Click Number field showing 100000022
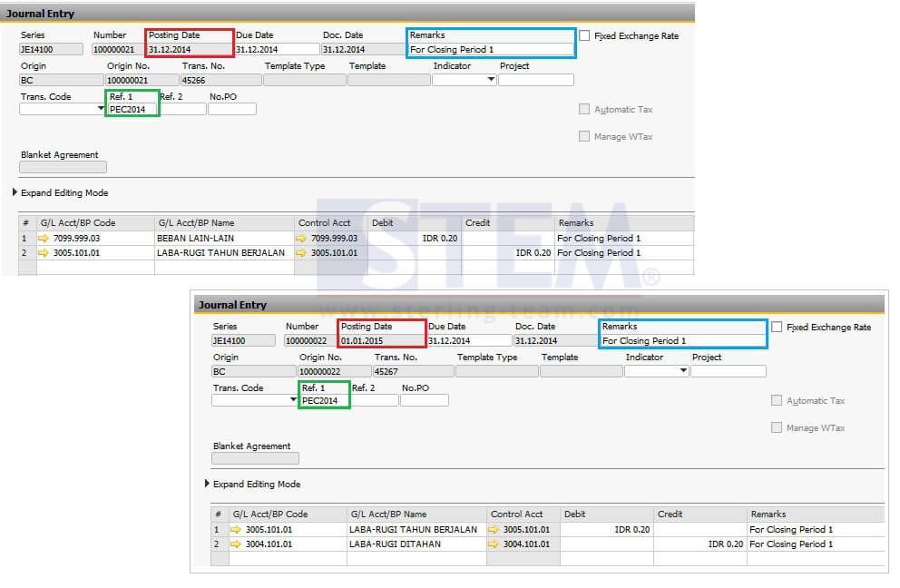 [311, 340]
